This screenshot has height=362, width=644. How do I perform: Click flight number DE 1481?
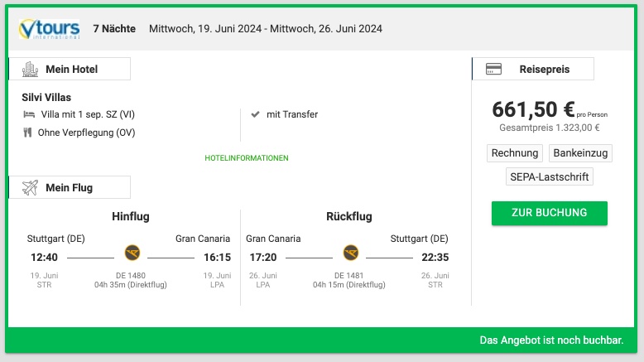click(x=349, y=275)
